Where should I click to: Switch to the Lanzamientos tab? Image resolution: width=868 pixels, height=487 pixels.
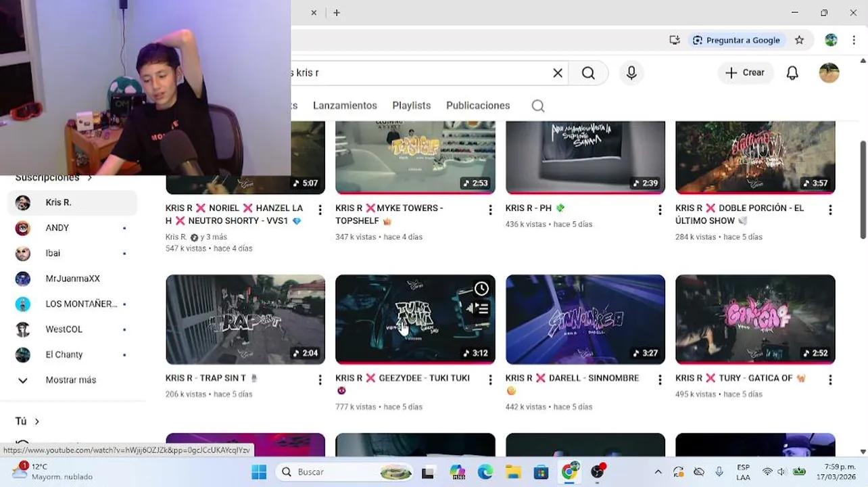coord(345,106)
